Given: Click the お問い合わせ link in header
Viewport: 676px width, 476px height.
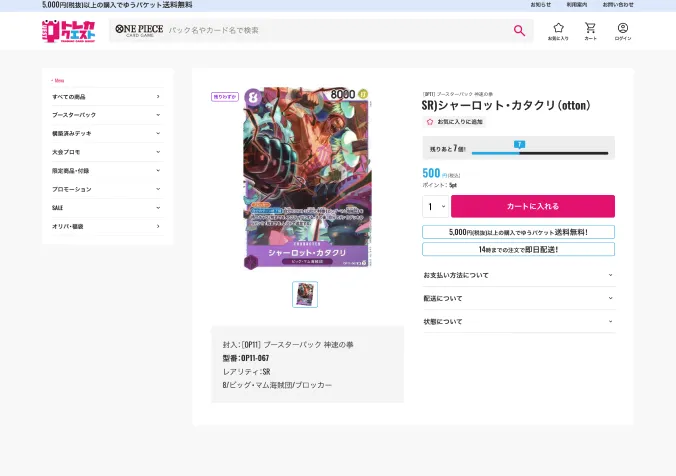Looking at the screenshot, I should click(617, 5).
